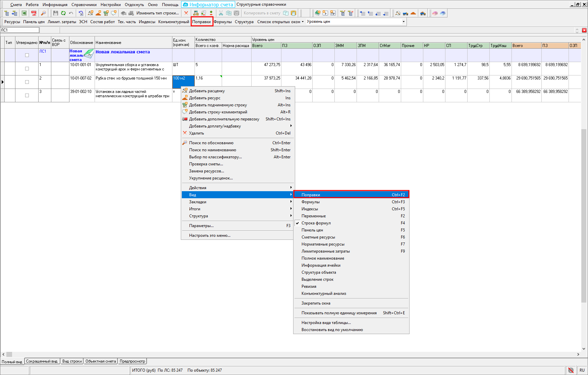Click the undo arrow icon
This screenshot has width=588, height=375.
(x=71, y=13)
